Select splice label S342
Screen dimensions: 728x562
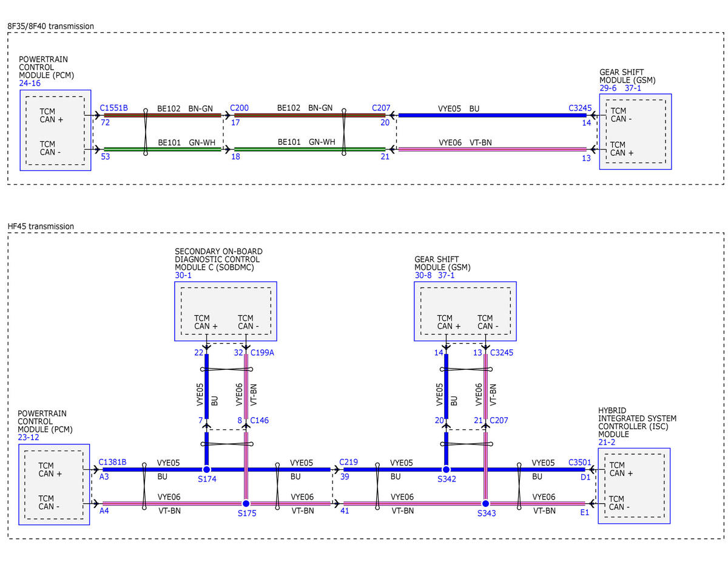click(446, 479)
